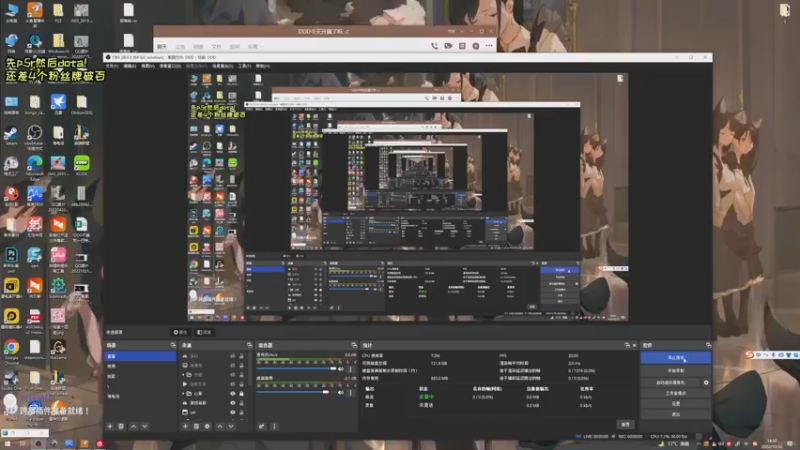The image size is (800, 450).
Task: Mute the Mic/Aux channel speaker icon
Action: [x=340, y=368]
